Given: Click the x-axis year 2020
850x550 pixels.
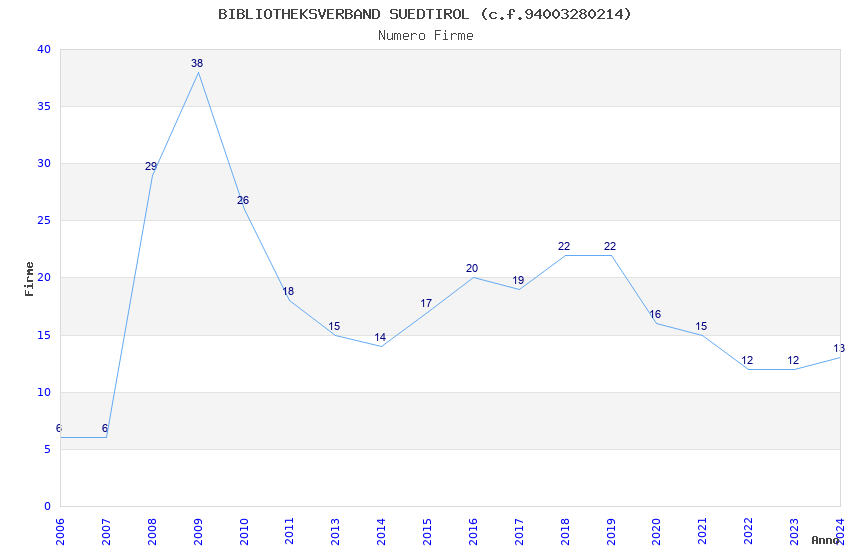Looking at the screenshot, I should click(656, 531).
